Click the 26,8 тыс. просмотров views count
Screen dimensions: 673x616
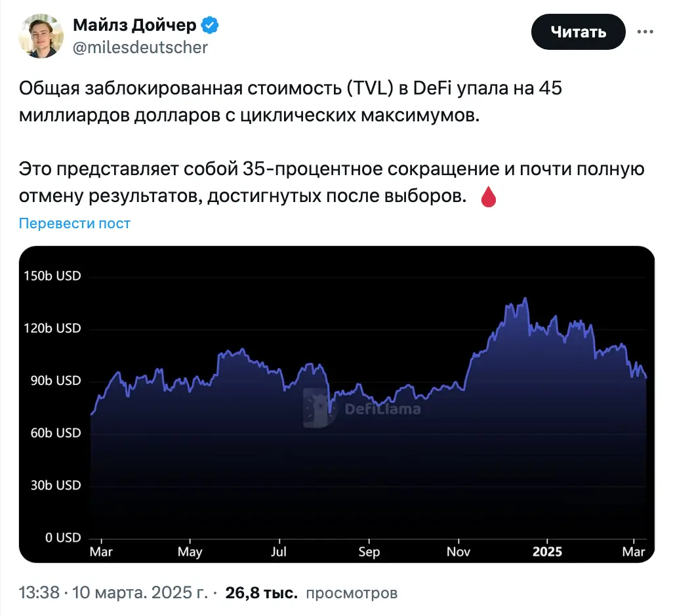tap(311, 593)
